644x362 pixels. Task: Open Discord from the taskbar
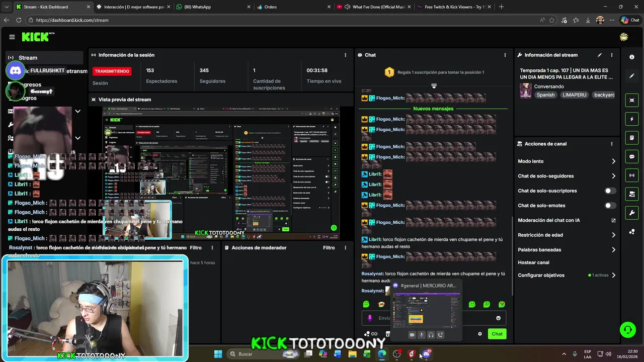[x=426, y=354]
